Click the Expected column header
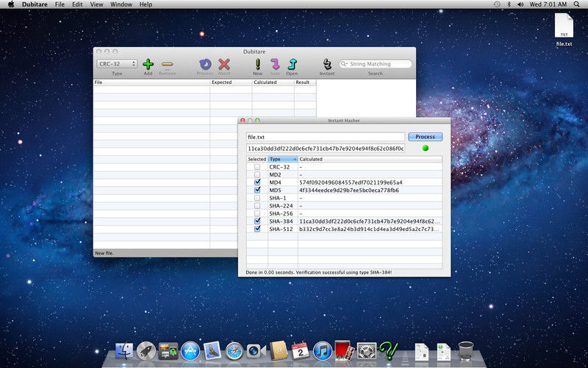588x368 pixels. tap(231, 82)
